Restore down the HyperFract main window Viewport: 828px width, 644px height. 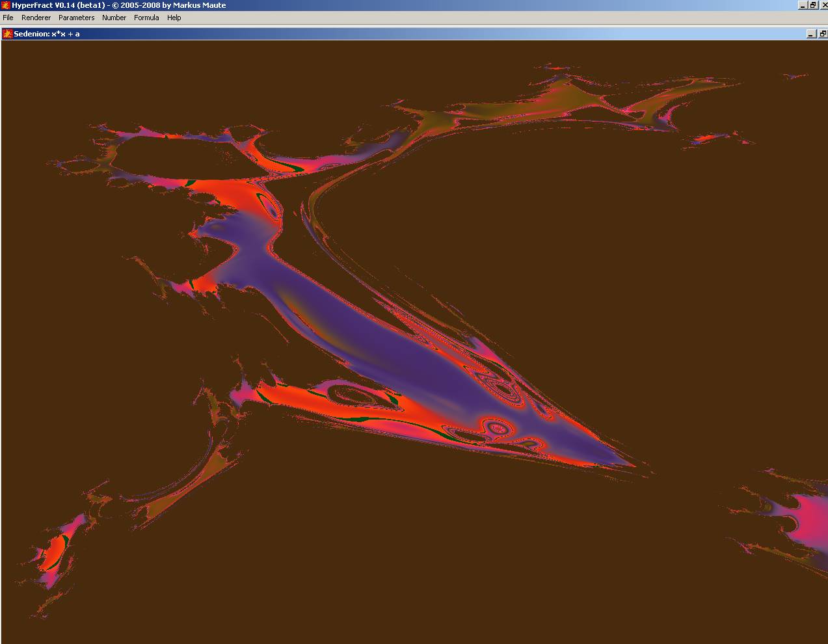812,5
